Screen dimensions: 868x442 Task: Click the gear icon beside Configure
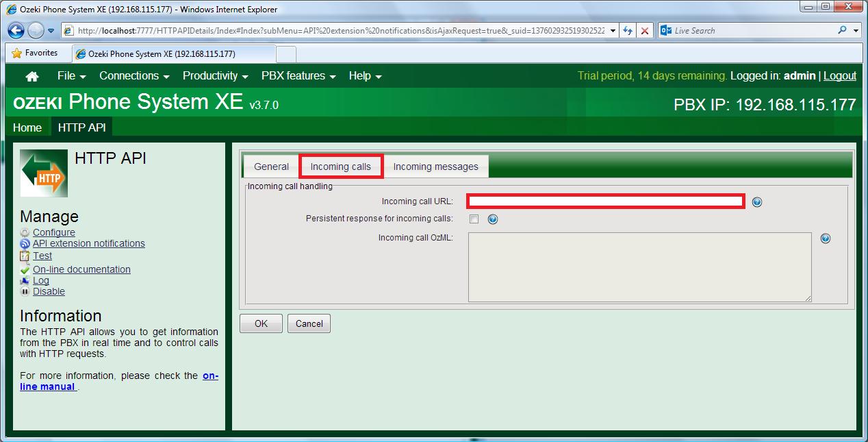tap(25, 233)
